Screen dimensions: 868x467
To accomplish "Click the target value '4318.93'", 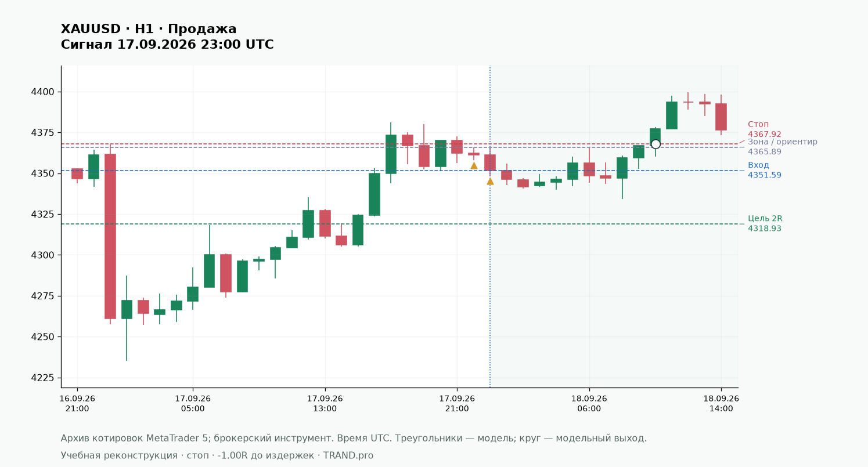I will [765, 229].
